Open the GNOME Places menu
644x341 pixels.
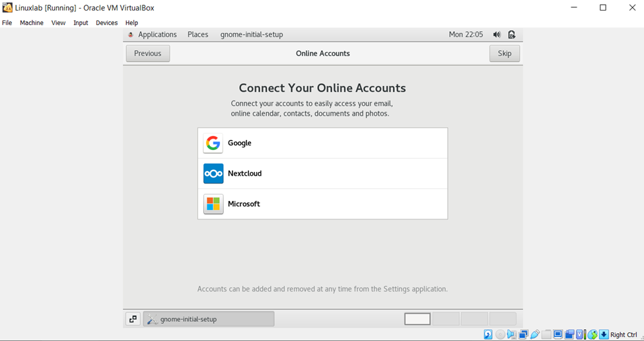198,34
